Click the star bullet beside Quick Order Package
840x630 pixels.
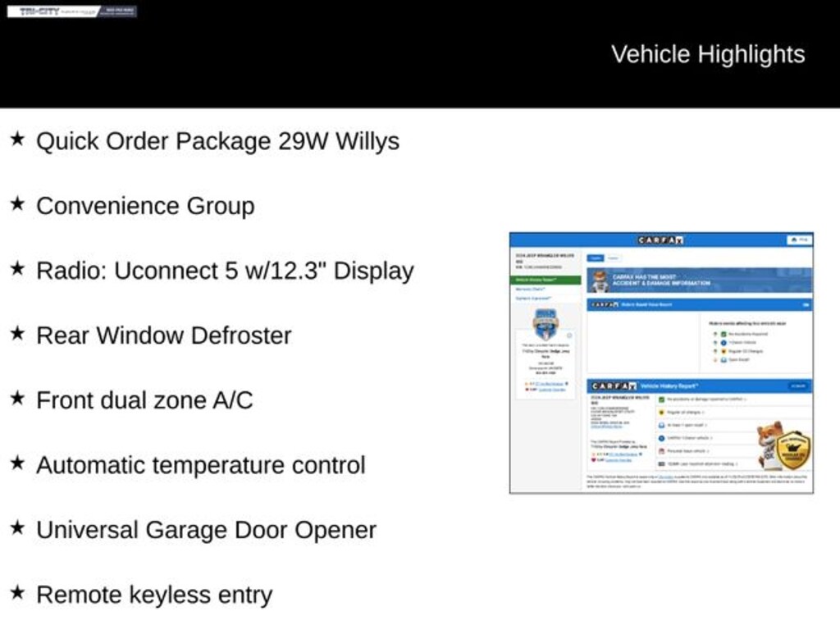(x=16, y=139)
